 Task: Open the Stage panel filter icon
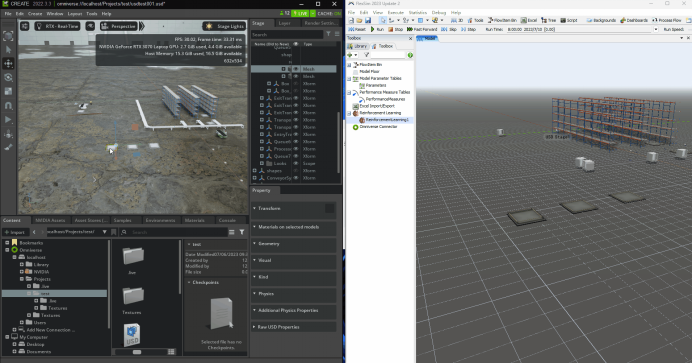(328, 34)
